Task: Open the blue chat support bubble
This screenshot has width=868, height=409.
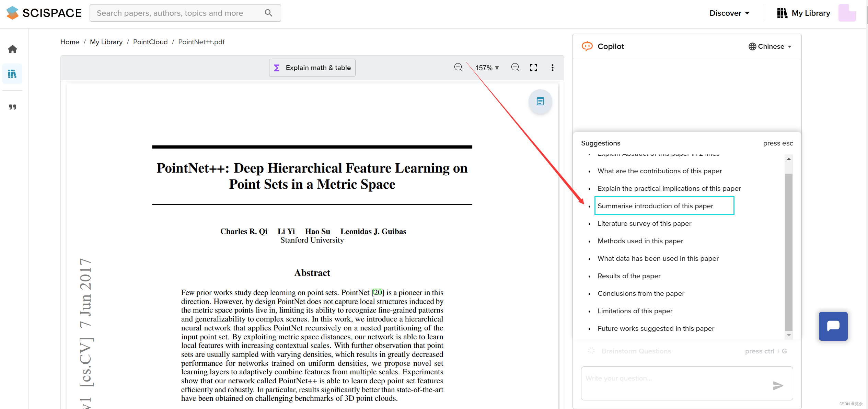Action: (833, 326)
